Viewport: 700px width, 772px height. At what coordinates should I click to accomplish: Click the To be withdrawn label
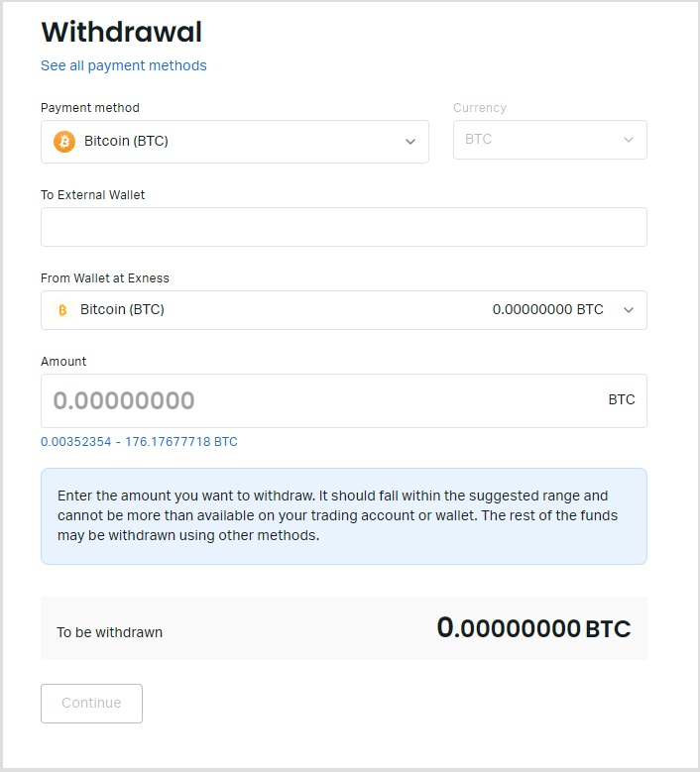pos(109,632)
